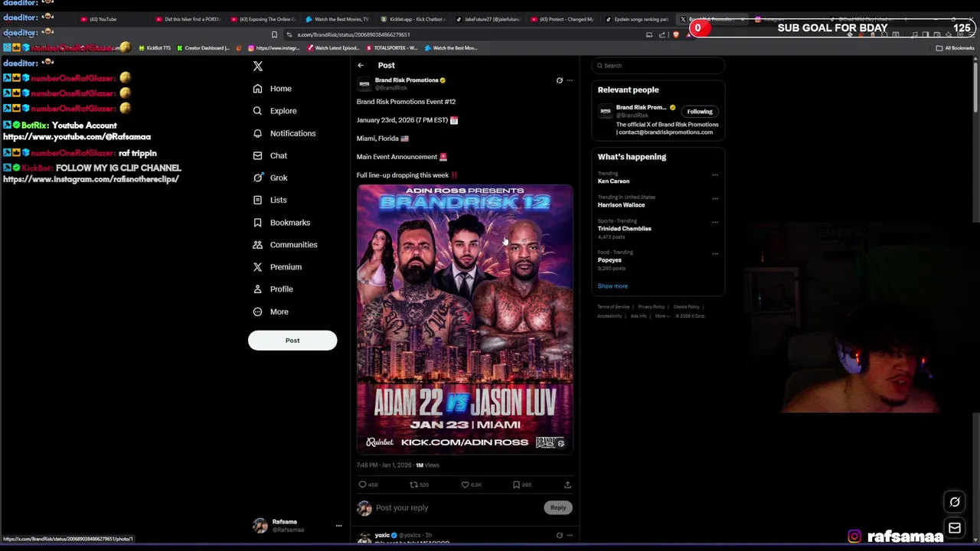Viewport: 980px width, 551px height.
Task: Click the white Post button
Action: point(292,341)
